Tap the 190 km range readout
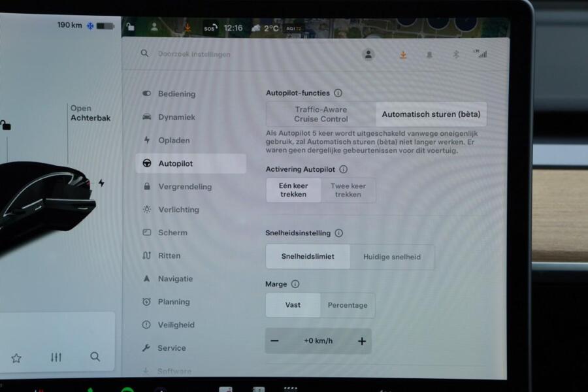Screen dimensions: 588x392 (70, 25)
